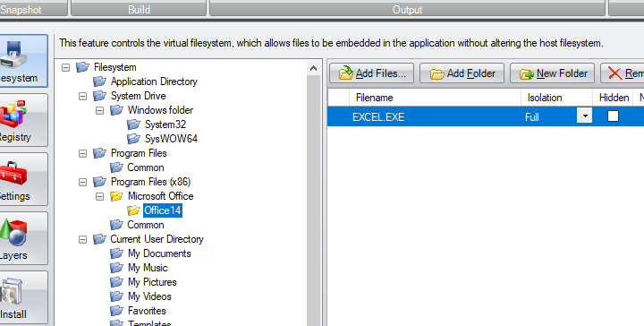Select Application Directory in the tree
The width and height of the screenshot is (644, 326).
coord(154,81)
